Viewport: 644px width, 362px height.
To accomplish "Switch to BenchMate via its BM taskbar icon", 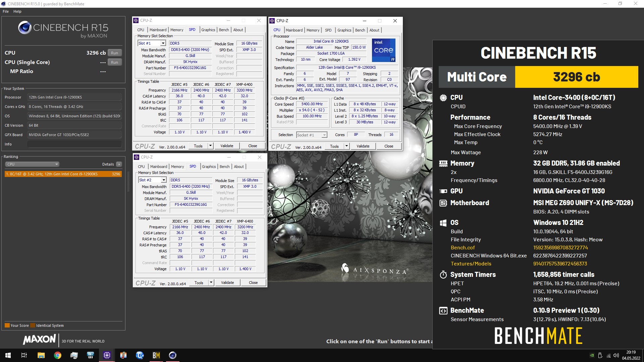I will [156, 355].
